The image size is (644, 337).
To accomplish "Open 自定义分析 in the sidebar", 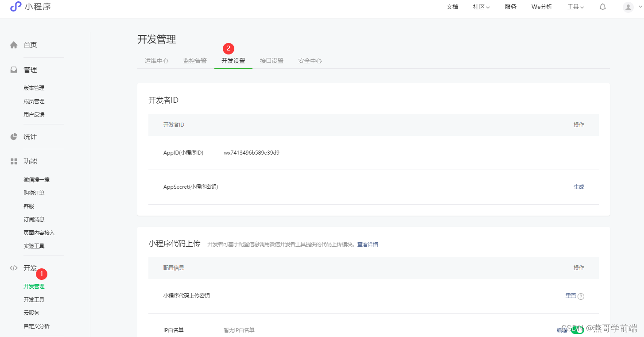I will (37, 326).
